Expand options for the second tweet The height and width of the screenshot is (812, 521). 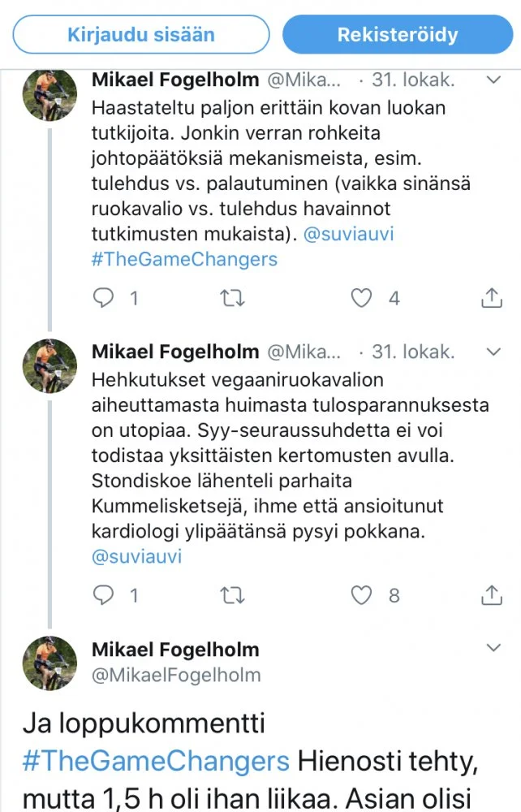point(493,351)
